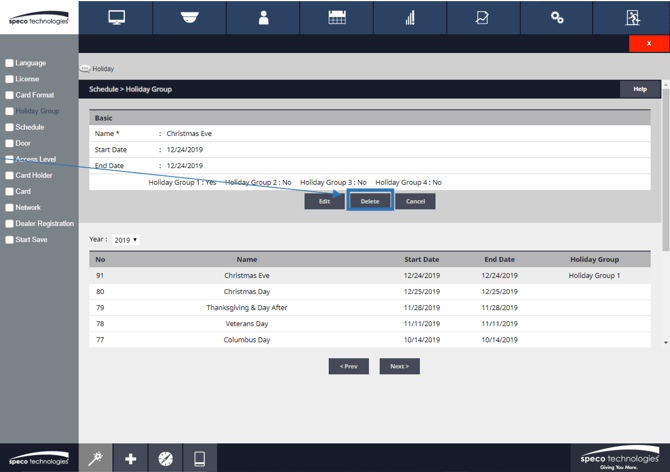670x472 pixels.
Task: Close the panel with red X button
Action: 649,43
